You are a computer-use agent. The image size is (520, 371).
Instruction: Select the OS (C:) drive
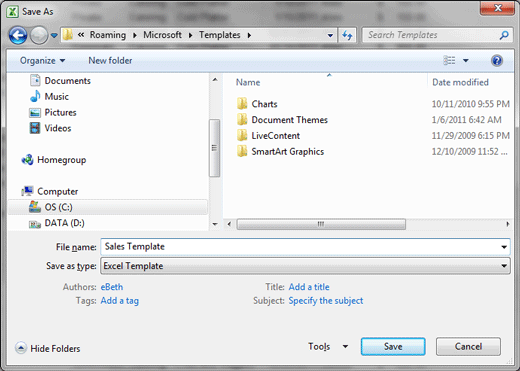(x=107, y=207)
